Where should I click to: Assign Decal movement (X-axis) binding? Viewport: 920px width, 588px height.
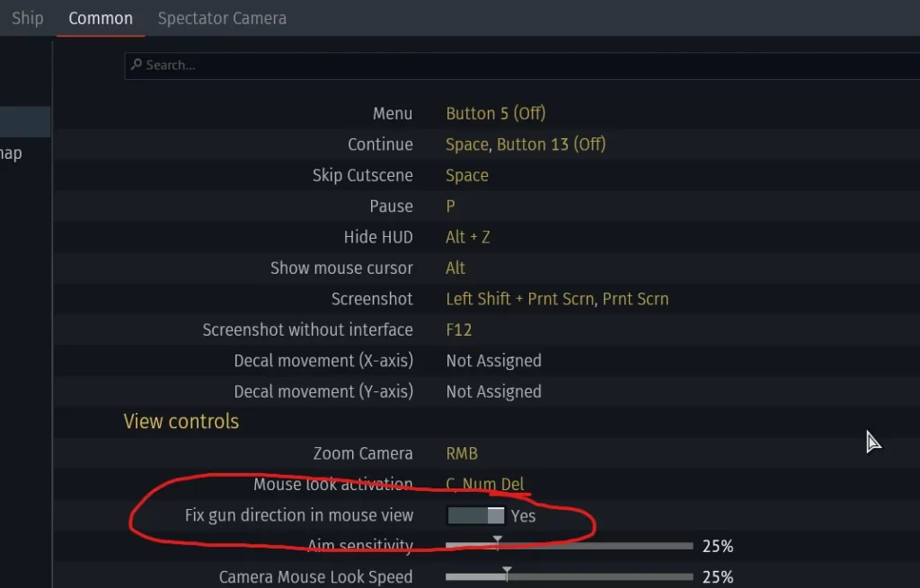pos(493,361)
